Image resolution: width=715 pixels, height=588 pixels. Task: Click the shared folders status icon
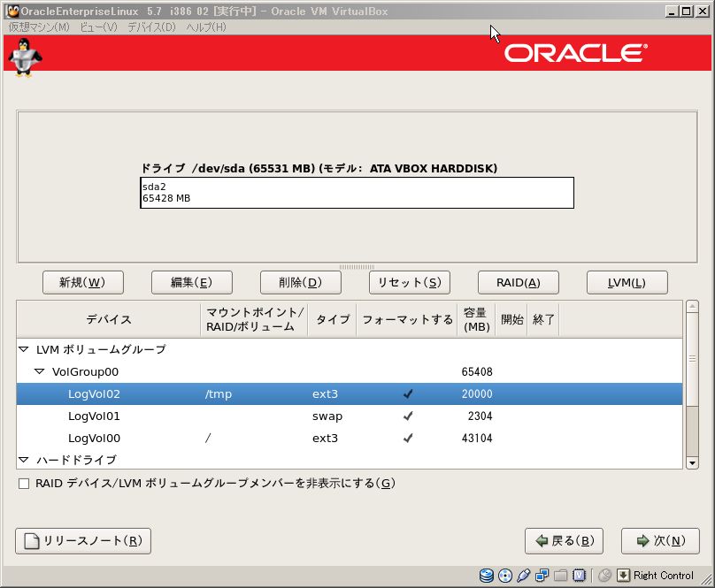[x=560, y=576]
